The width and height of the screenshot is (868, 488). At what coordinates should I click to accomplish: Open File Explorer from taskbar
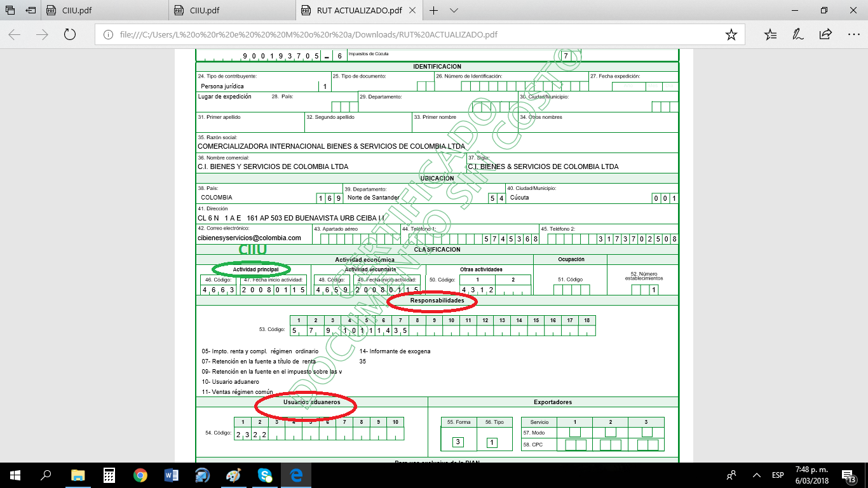pos(78,475)
